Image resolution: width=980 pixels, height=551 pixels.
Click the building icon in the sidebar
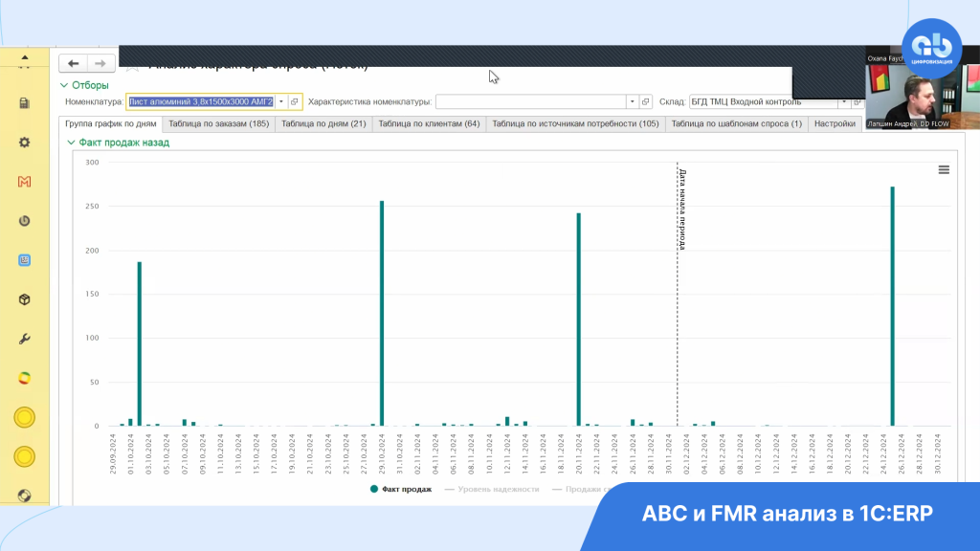click(x=24, y=103)
